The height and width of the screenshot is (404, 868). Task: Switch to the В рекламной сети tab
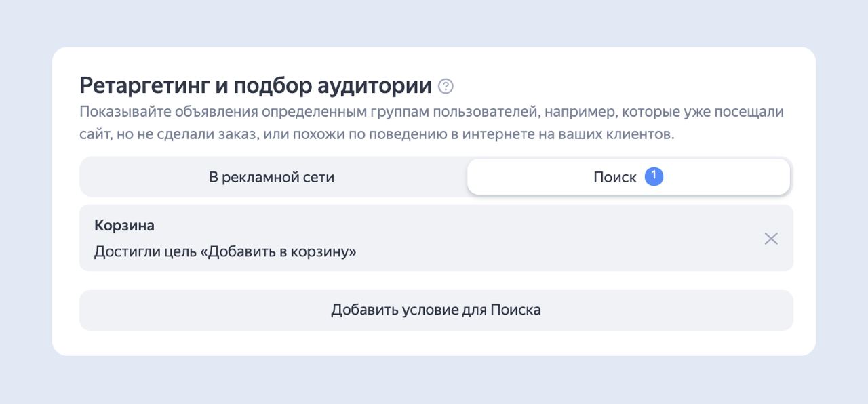[x=272, y=178]
